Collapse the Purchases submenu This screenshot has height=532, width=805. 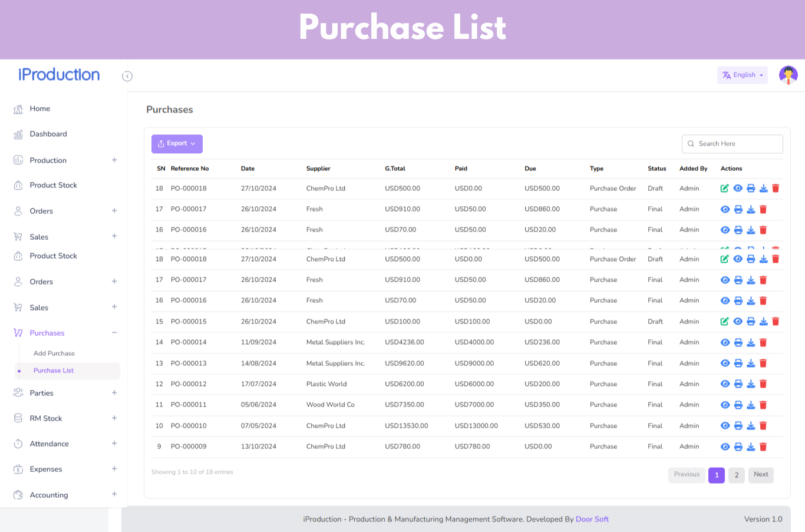coord(114,333)
